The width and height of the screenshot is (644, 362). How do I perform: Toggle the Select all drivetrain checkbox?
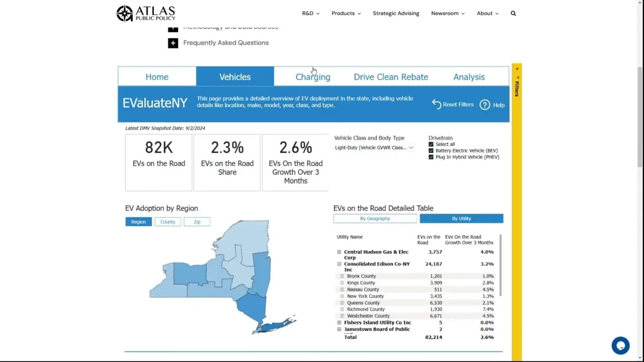[x=431, y=144]
